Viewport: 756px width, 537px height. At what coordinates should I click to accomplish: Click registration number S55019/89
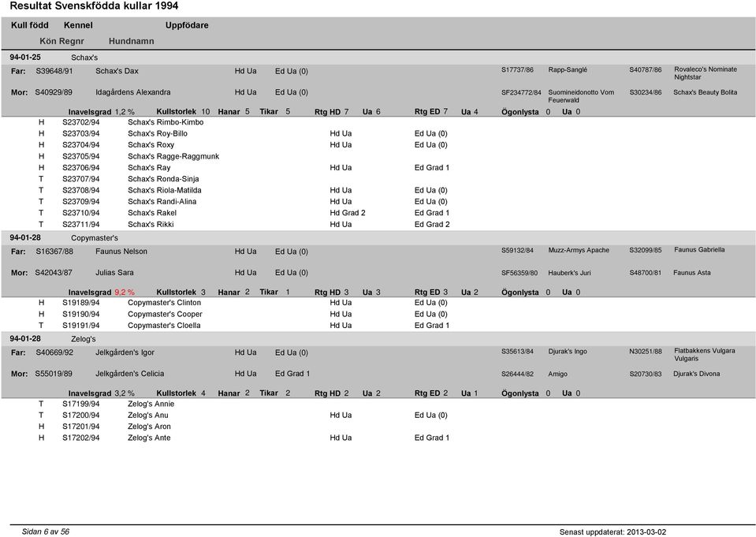54,374
